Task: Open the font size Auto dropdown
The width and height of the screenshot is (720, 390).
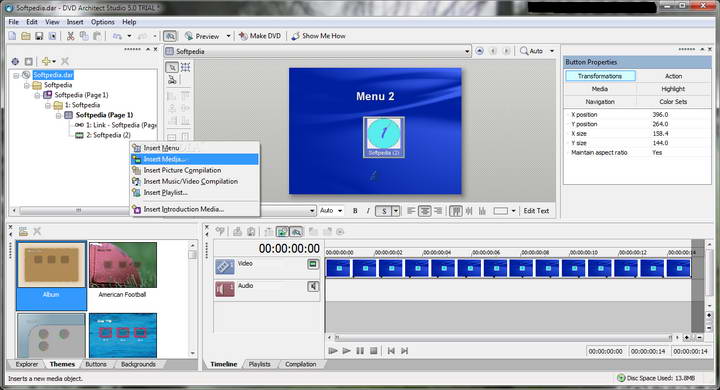Action: (340, 211)
